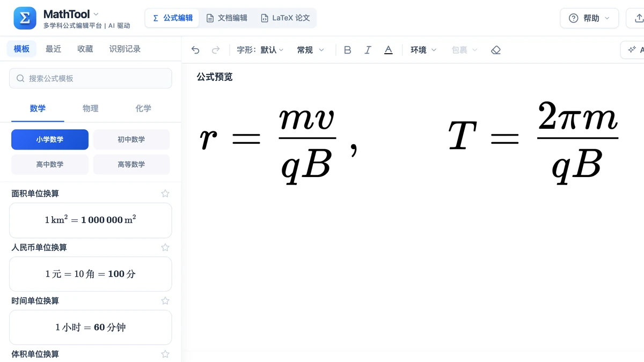The image size is (644, 362).
Task: Select the 初中数学 category button
Action: coord(131,139)
